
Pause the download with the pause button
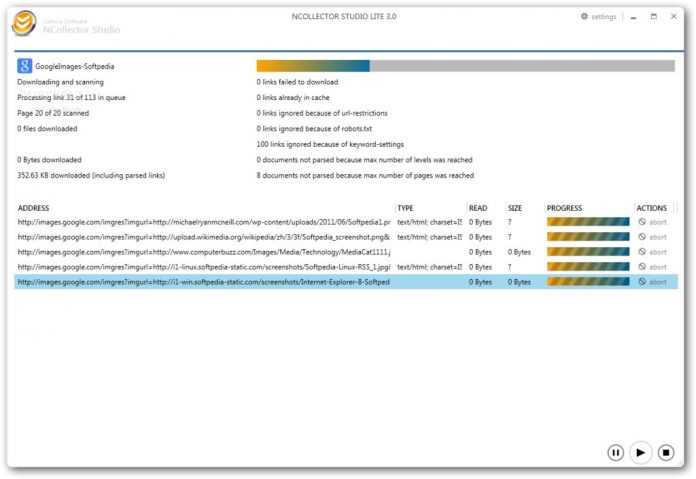(615, 452)
